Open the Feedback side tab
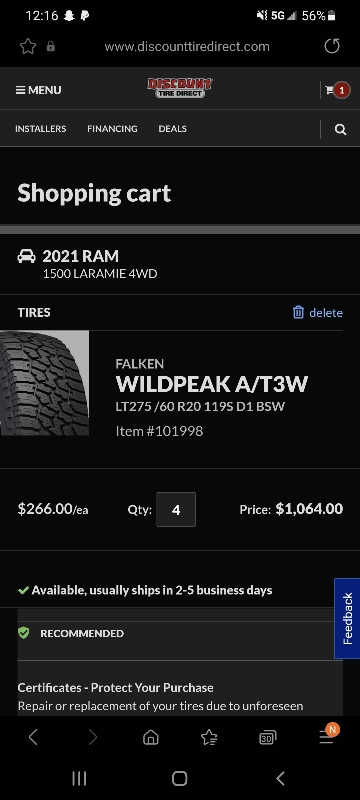 347,618
